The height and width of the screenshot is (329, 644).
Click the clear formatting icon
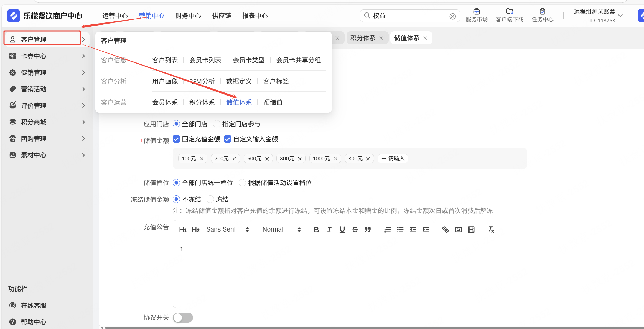(x=491, y=230)
